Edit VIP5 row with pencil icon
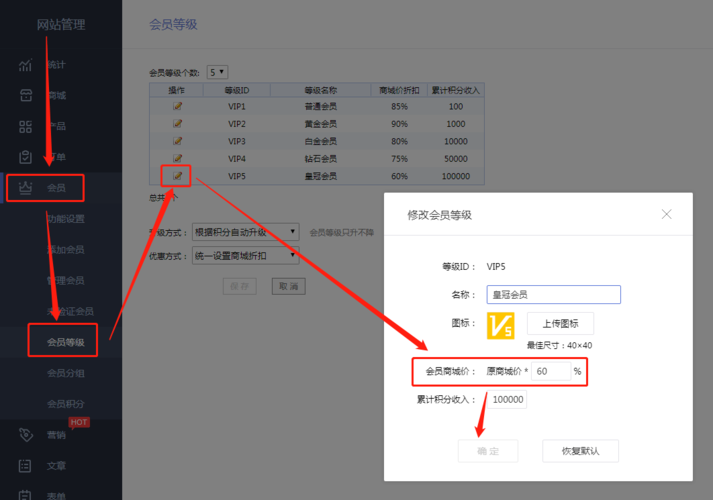Screen dimensions: 713x500 pos(177,176)
